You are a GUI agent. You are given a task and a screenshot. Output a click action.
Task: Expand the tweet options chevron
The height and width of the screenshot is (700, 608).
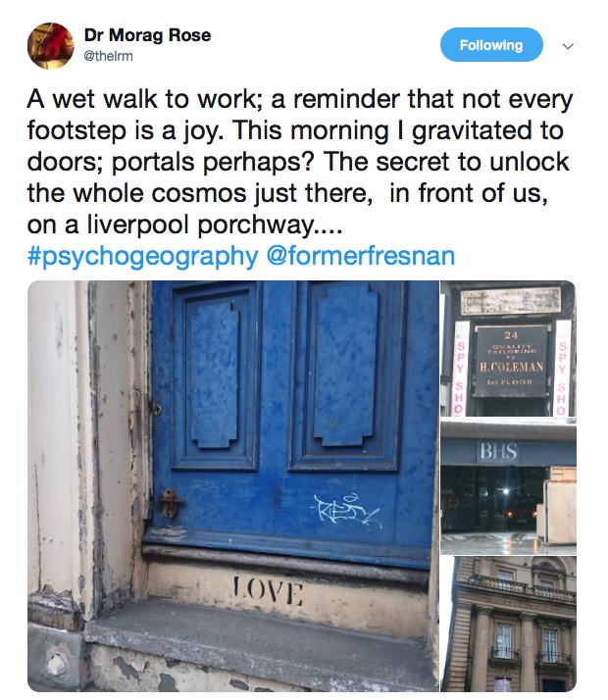click(568, 46)
